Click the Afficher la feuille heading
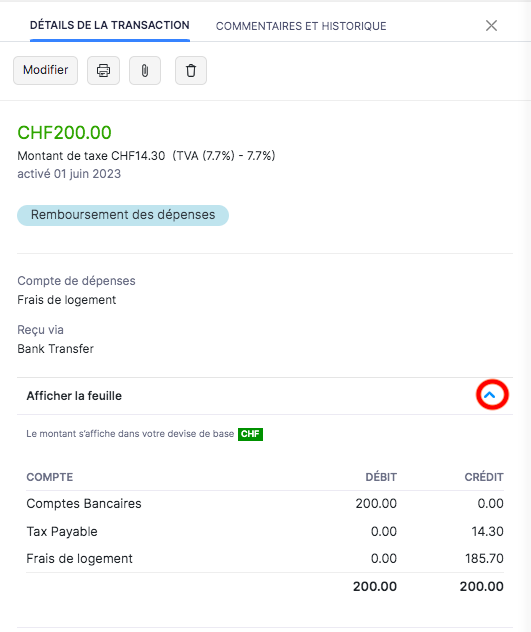 pyautogui.click(x=74, y=396)
